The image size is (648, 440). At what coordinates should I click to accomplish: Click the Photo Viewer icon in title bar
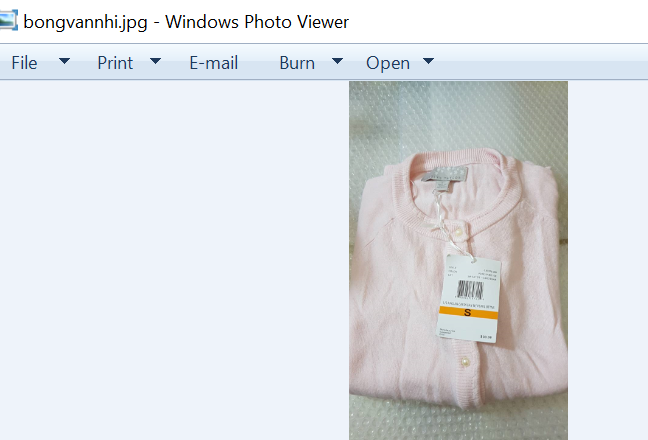pos(8,20)
